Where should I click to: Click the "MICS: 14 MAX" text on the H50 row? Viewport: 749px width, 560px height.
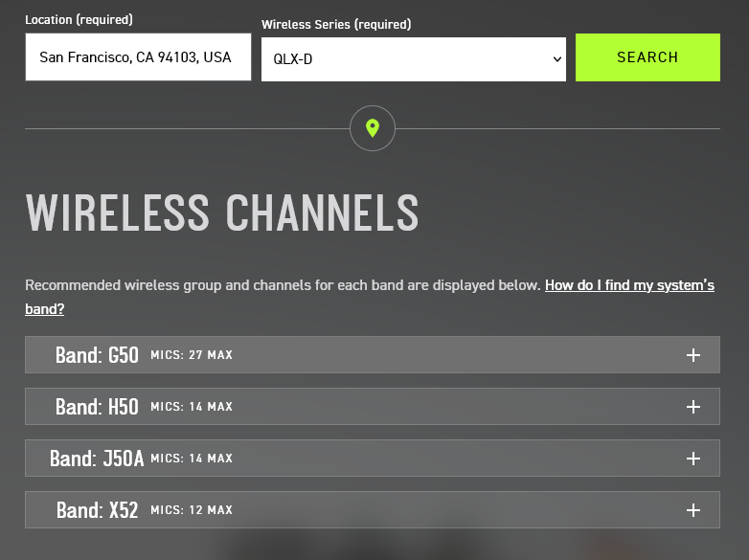click(x=192, y=407)
